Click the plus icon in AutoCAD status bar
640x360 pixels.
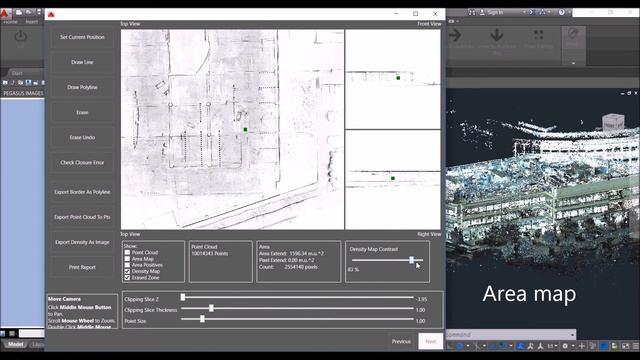582,346
